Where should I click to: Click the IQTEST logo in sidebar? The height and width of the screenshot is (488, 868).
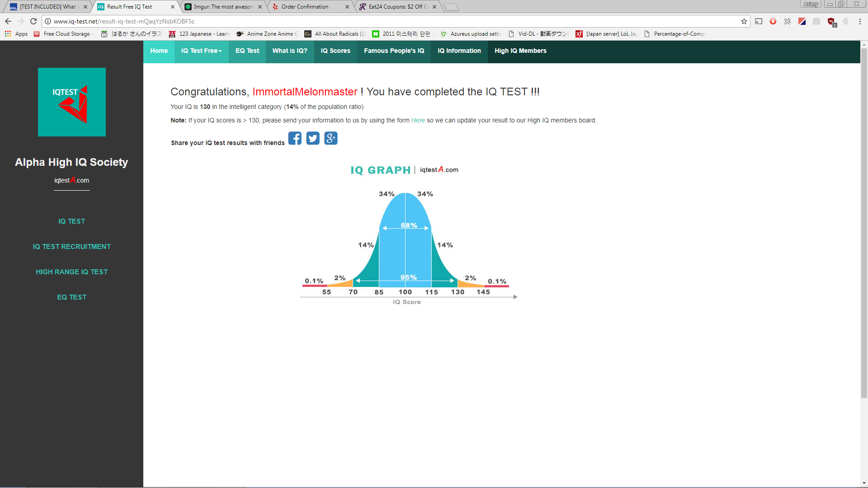coord(72,102)
